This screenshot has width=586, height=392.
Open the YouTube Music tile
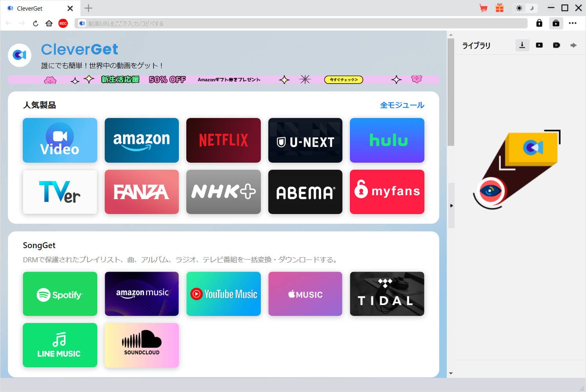[224, 294]
